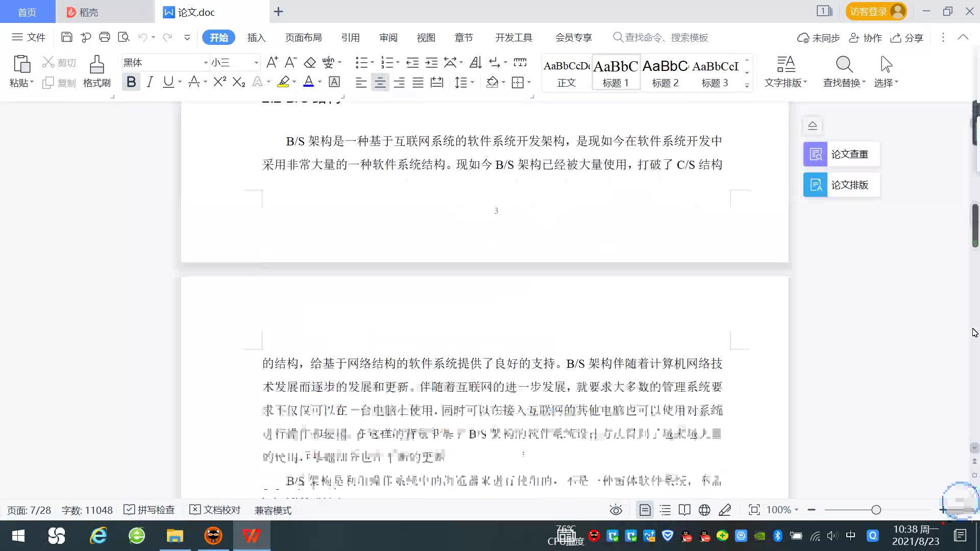Toggle italic formatting button
980x551 pixels.
[x=150, y=82]
